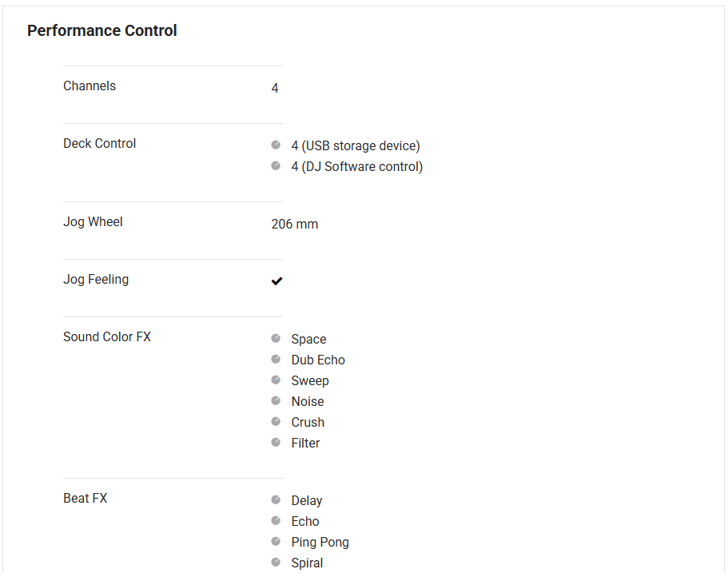Click the Jog Feeling checkmark
Screen dimensions: 728x573
coord(276,281)
